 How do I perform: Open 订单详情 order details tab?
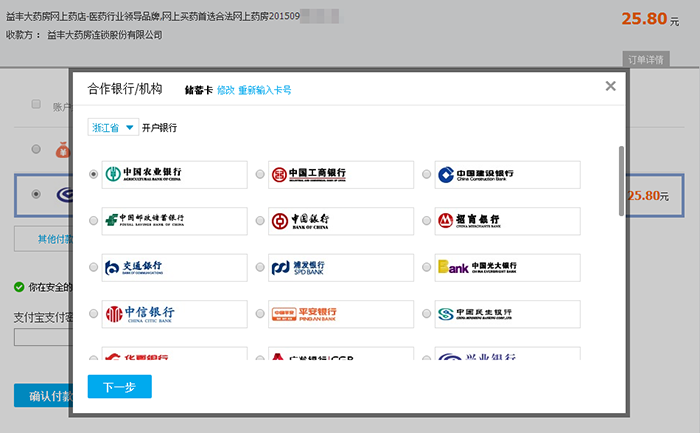tap(646, 59)
